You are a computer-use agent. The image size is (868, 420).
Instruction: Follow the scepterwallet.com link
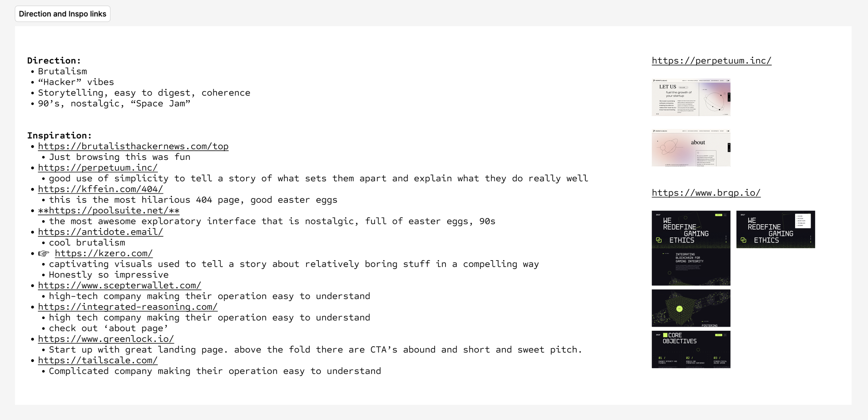pyautogui.click(x=120, y=286)
